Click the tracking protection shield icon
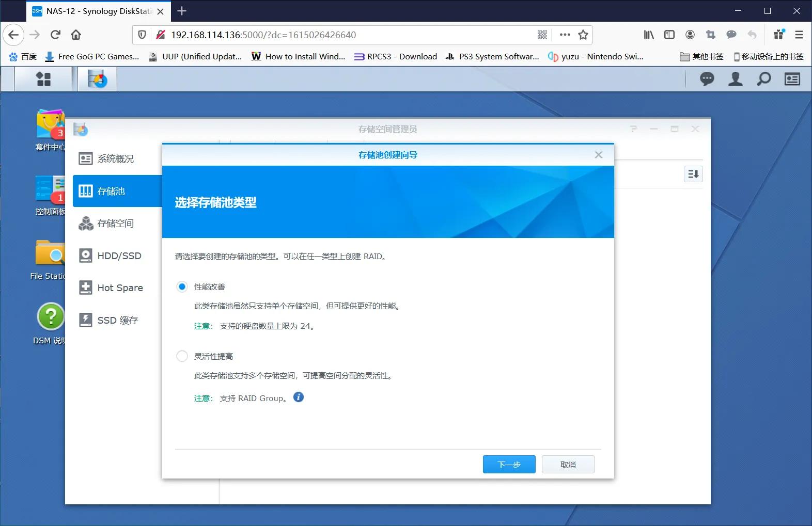The height and width of the screenshot is (526, 812). pos(142,35)
